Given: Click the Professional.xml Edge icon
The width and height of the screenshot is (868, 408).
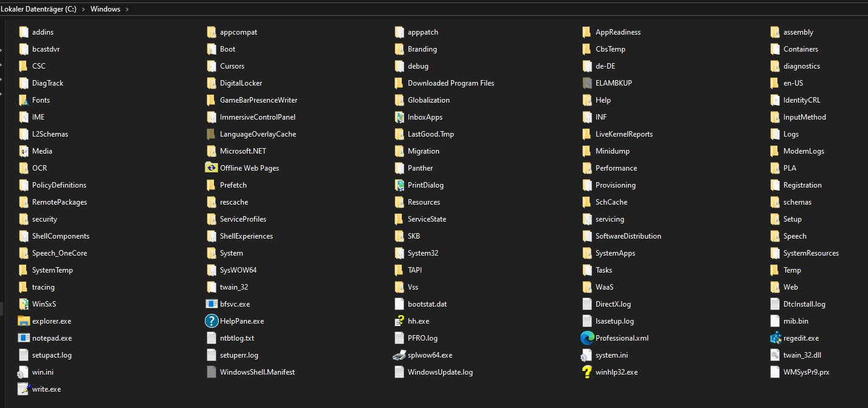Looking at the screenshot, I should (x=587, y=338).
